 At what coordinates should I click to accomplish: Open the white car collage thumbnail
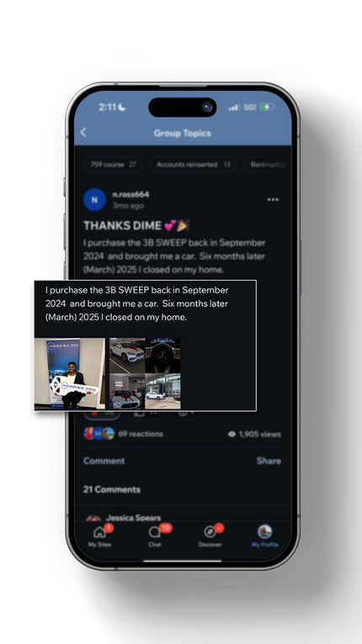tap(145, 373)
